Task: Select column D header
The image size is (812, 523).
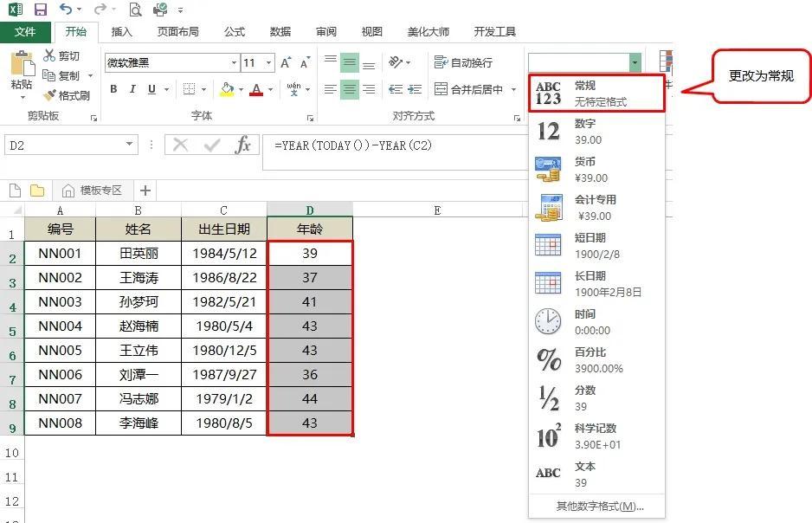Action: coord(310,210)
